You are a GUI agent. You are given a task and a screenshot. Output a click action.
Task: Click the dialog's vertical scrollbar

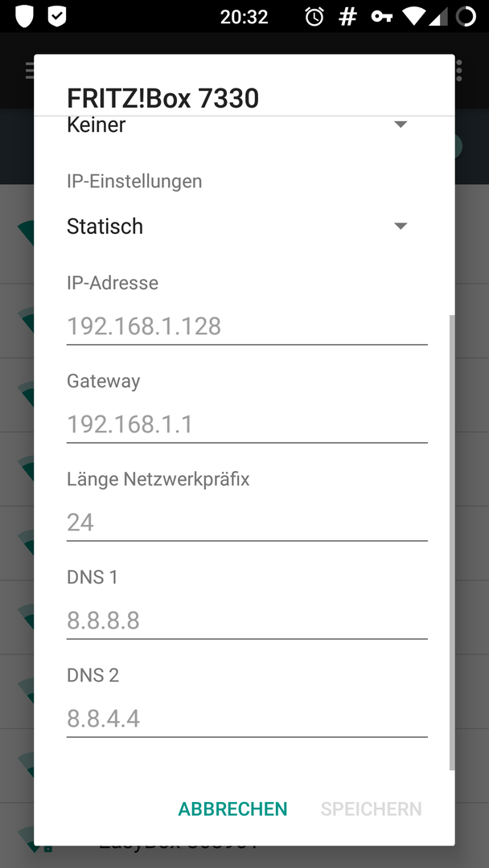452,542
